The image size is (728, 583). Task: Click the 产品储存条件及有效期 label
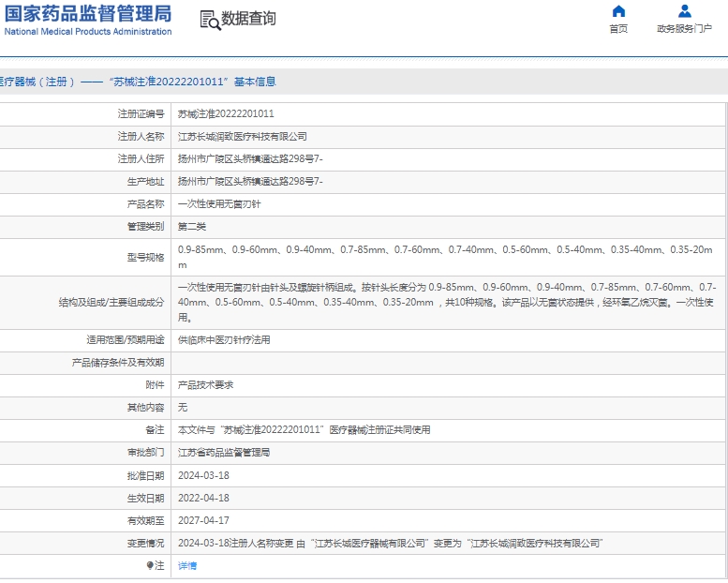pyautogui.click(x=118, y=363)
